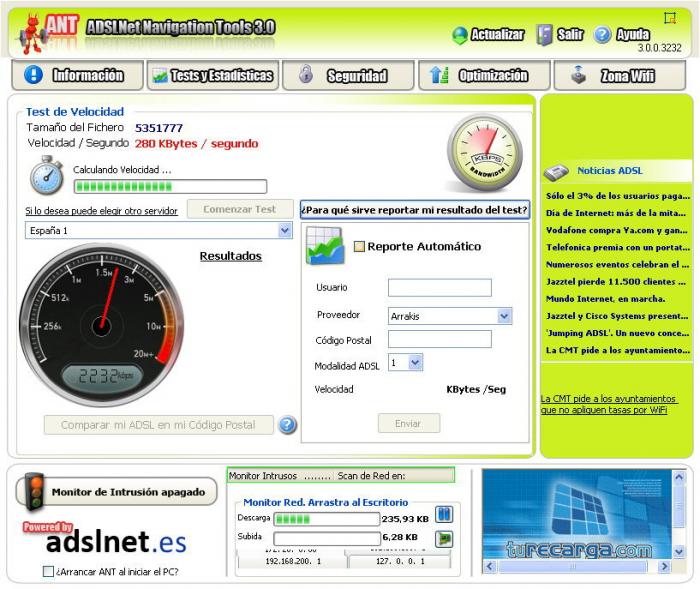
Task: Click ¿Para qué sirve reportar mi resultado del test?
Action: (x=415, y=210)
